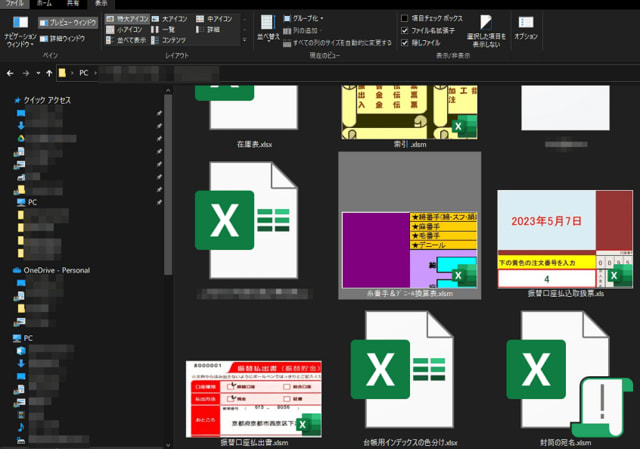This screenshot has width=640, height=449.
Task: Toggle the ファイル名拡張子 checkbox
Action: [404, 31]
